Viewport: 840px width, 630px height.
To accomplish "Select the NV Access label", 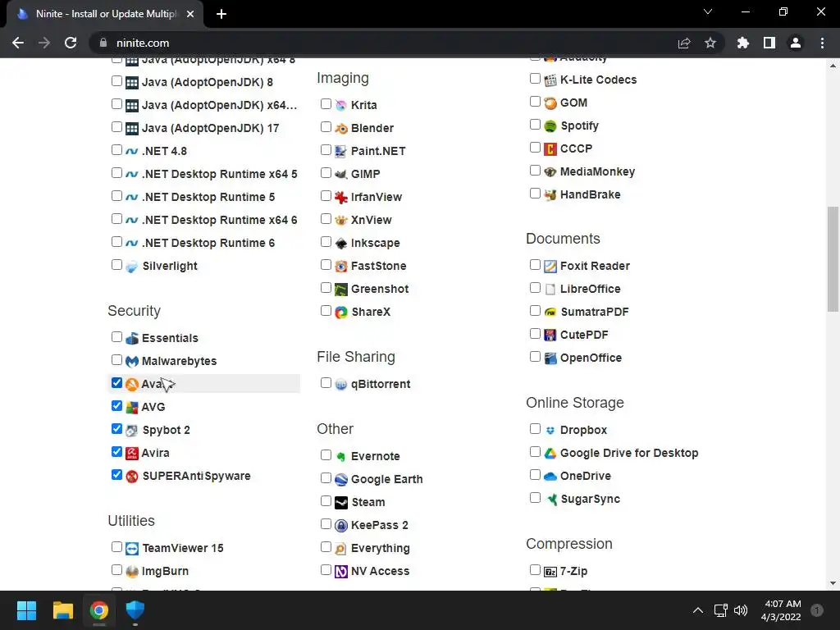I will [x=380, y=572].
